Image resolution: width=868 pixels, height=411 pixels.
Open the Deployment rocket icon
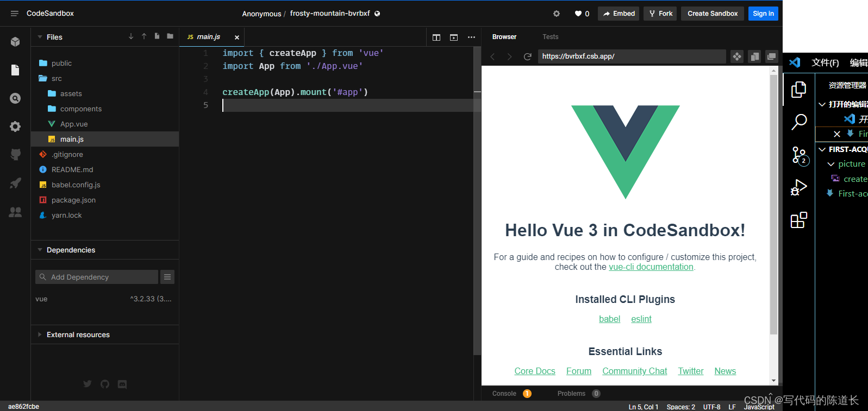coord(15,183)
